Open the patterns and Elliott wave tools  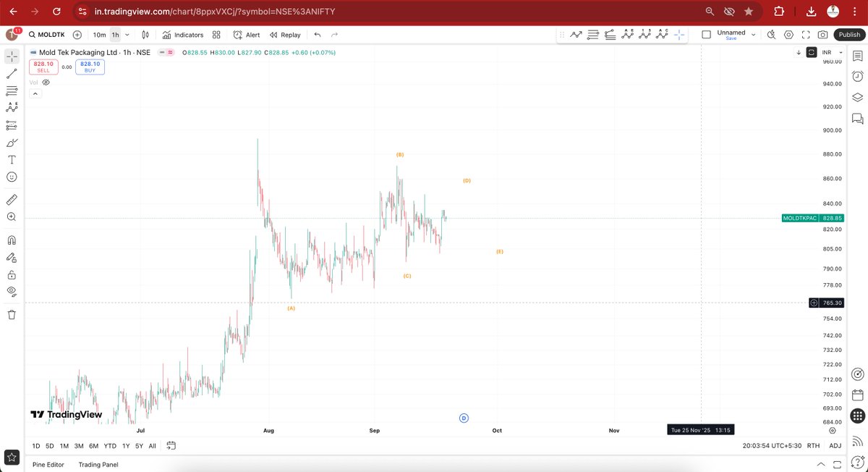click(12, 108)
